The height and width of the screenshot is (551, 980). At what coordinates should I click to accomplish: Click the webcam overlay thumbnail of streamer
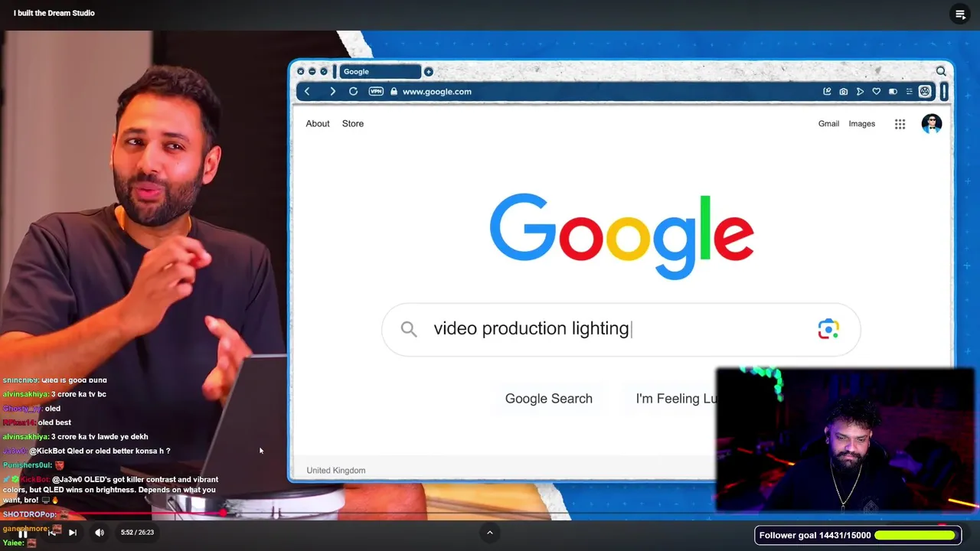coord(845,441)
